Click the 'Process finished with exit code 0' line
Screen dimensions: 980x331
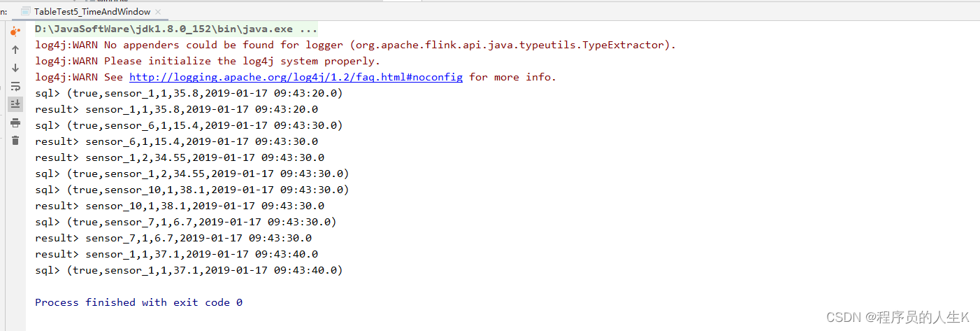pyautogui.click(x=138, y=302)
